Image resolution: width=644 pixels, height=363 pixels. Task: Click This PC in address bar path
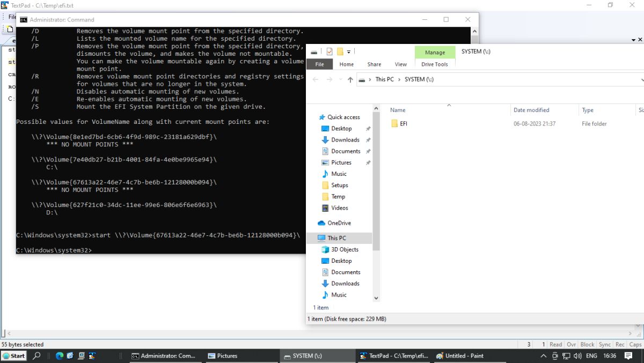384,79
